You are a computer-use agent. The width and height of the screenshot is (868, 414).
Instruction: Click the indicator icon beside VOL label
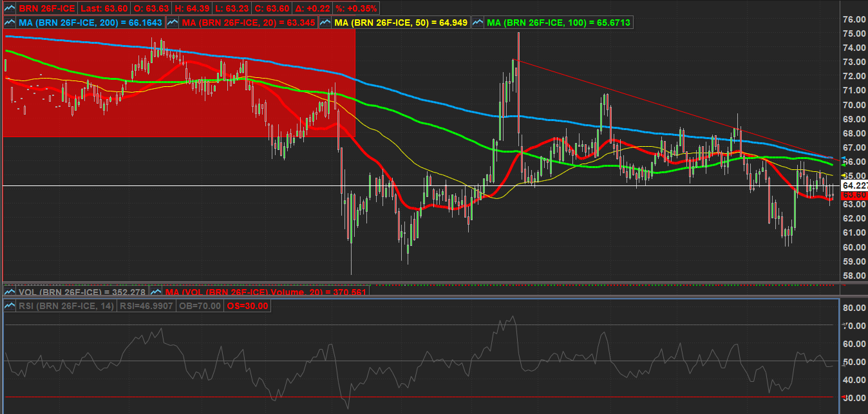coord(9,292)
